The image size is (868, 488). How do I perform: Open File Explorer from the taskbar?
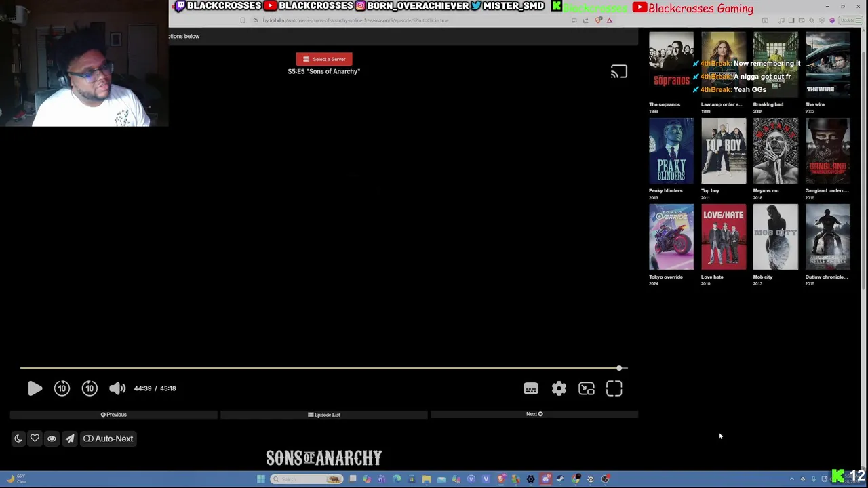pyautogui.click(x=427, y=479)
